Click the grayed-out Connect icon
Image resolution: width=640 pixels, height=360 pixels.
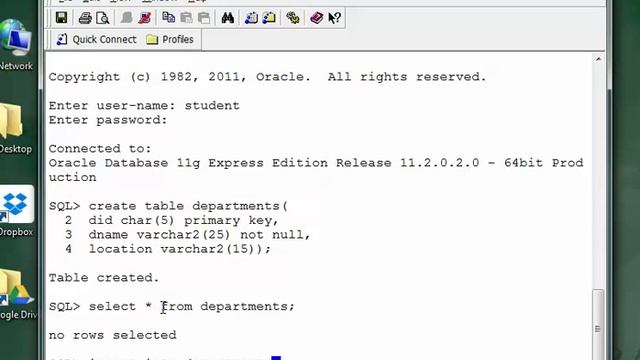(127, 18)
